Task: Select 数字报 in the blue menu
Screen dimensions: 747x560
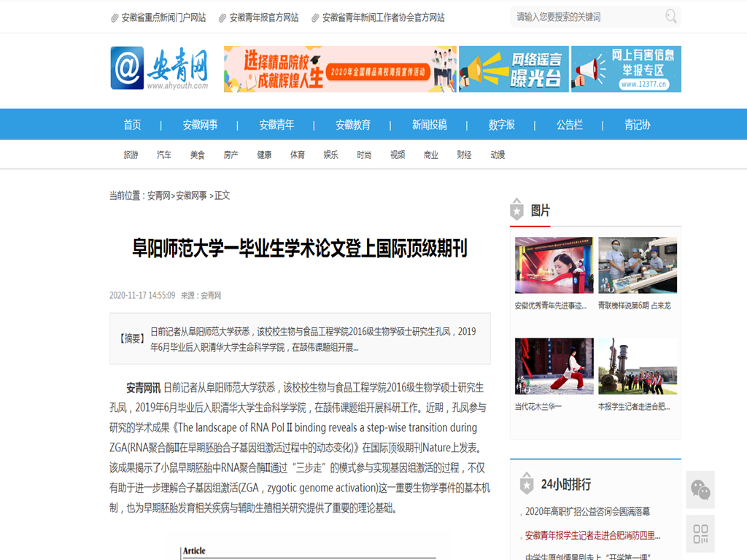Action: 502,125
